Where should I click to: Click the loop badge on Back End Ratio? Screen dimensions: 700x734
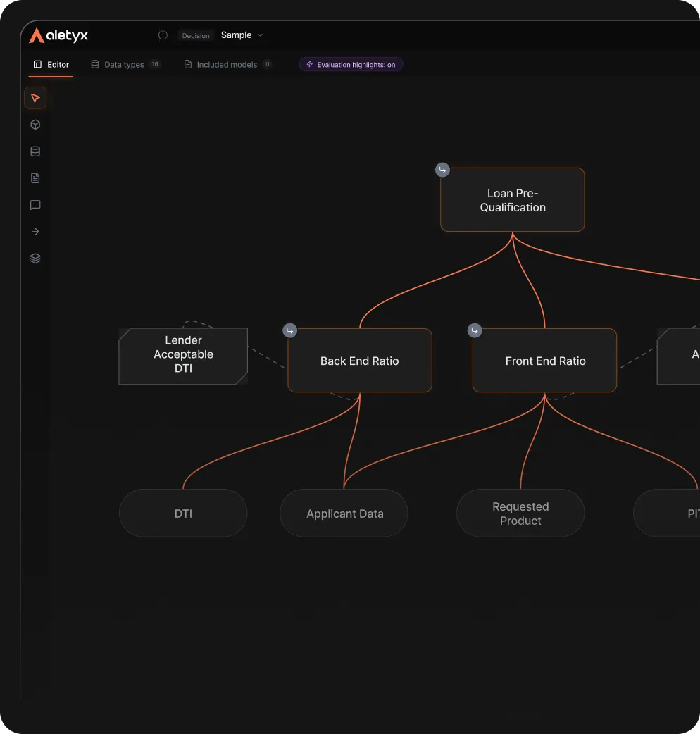click(289, 330)
